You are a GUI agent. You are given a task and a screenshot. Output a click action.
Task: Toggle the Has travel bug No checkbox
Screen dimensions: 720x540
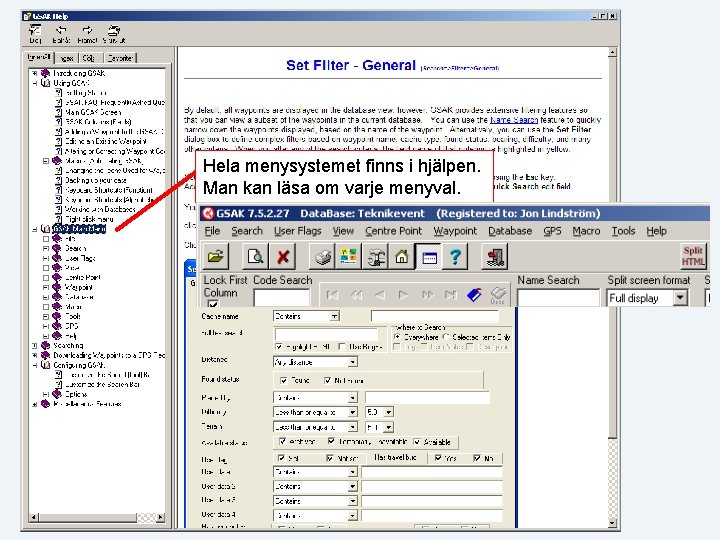pyautogui.click(x=477, y=458)
